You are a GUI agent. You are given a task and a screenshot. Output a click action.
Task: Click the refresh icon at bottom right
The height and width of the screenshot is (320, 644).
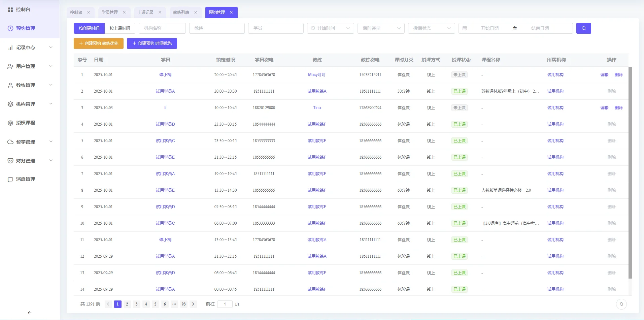pyautogui.click(x=621, y=304)
